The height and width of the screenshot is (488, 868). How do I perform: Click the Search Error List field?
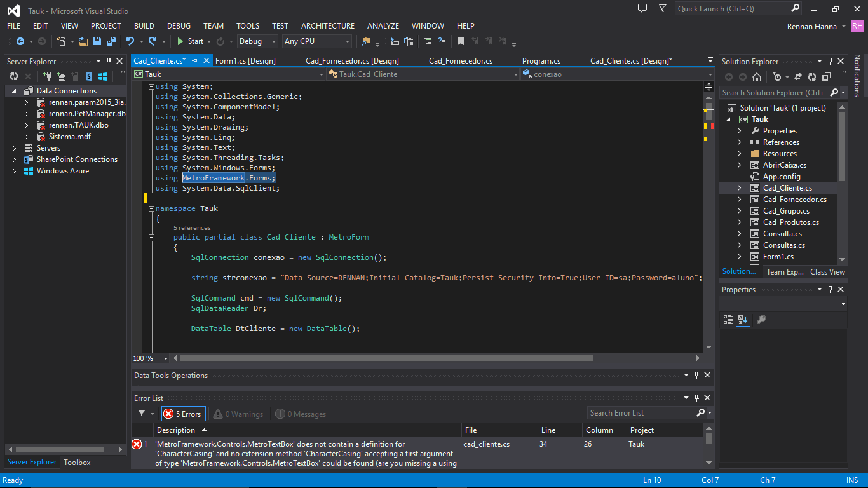(x=641, y=413)
